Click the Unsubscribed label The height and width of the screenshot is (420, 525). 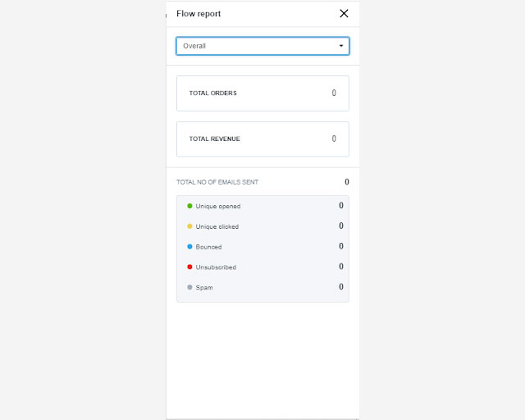[216, 267]
